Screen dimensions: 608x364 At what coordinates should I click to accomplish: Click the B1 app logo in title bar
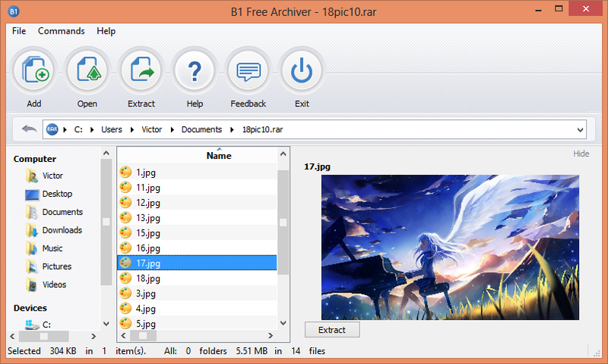[14, 11]
